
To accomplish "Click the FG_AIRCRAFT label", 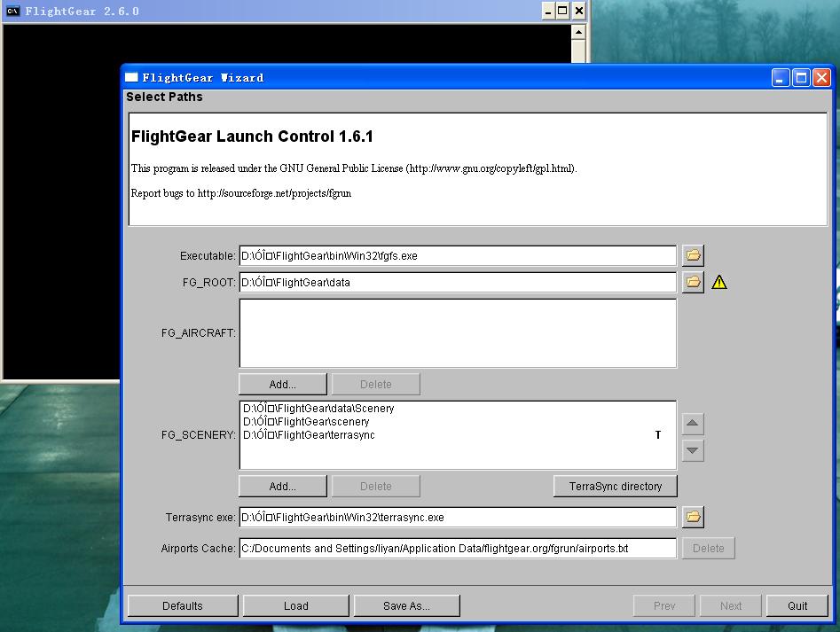I will pos(198,333).
